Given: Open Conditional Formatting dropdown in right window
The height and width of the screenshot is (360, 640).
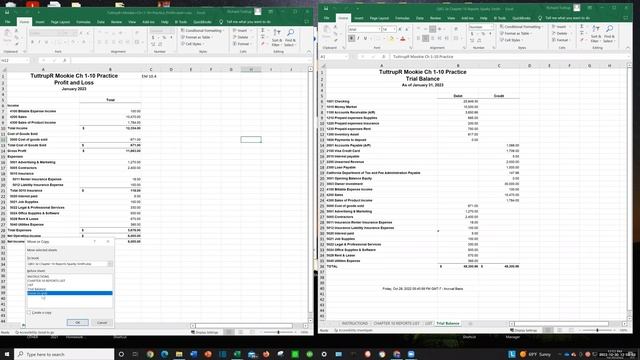Looking at the screenshot, I should coord(522,27).
